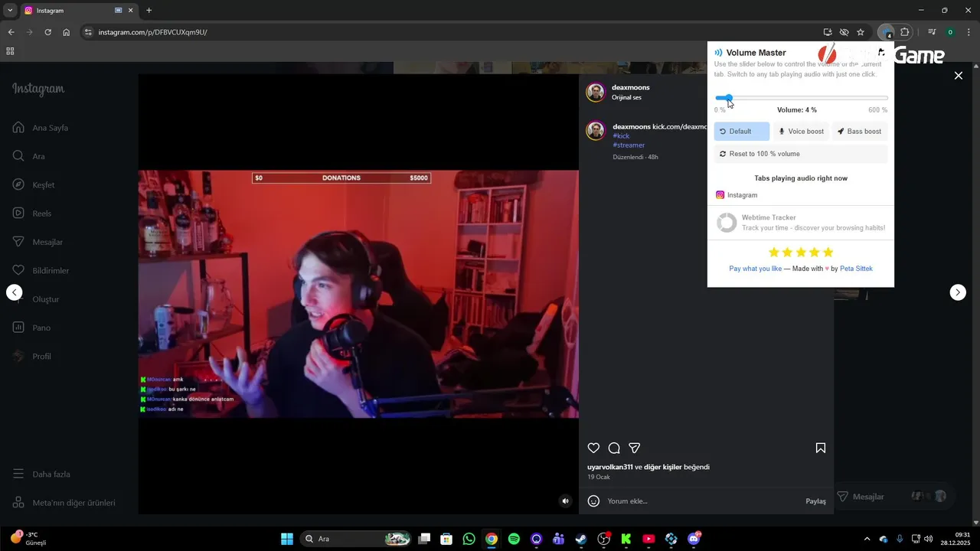Open the Peta Sittek author link
The width and height of the screenshot is (980, 551).
(x=856, y=269)
